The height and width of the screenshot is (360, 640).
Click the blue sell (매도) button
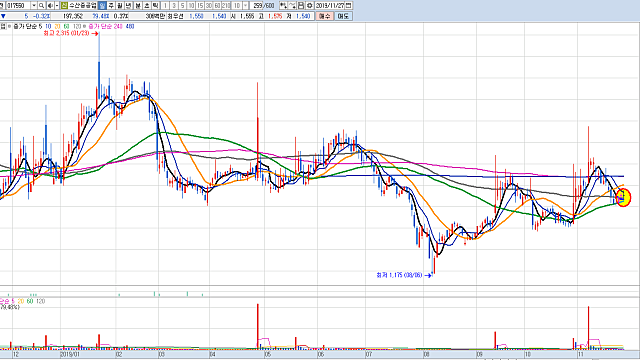coord(343,16)
